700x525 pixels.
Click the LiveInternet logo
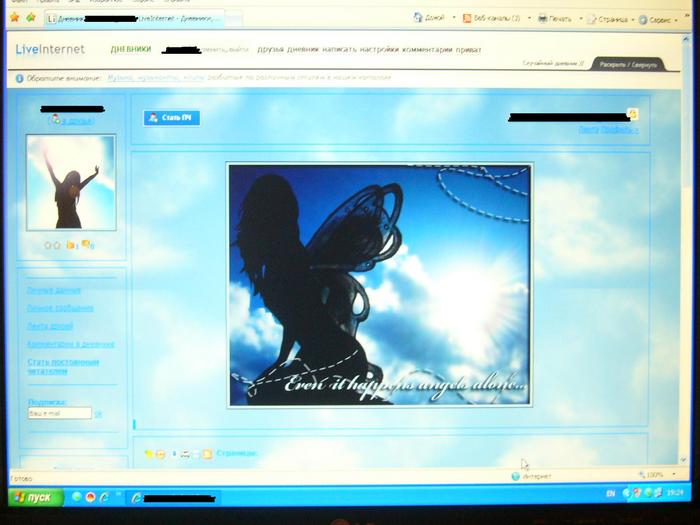[x=50, y=49]
